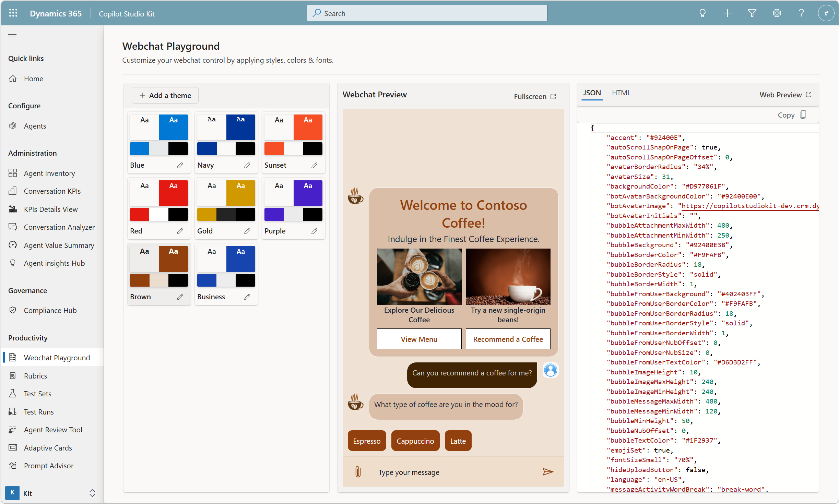Select the JSON tab
Image resolution: width=839 pixels, height=504 pixels.
pyautogui.click(x=592, y=93)
